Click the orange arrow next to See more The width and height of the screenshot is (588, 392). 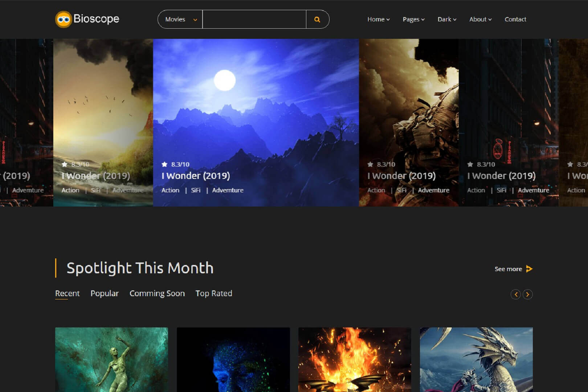pos(530,269)
